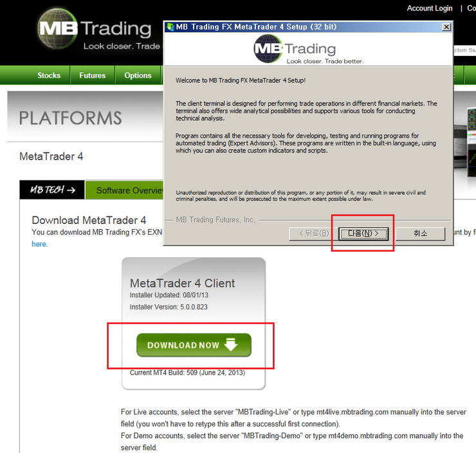Click 'Installer Updated: 08/01/13' text
This screenshot has height=453, width=476.
(x=169, y=295)
